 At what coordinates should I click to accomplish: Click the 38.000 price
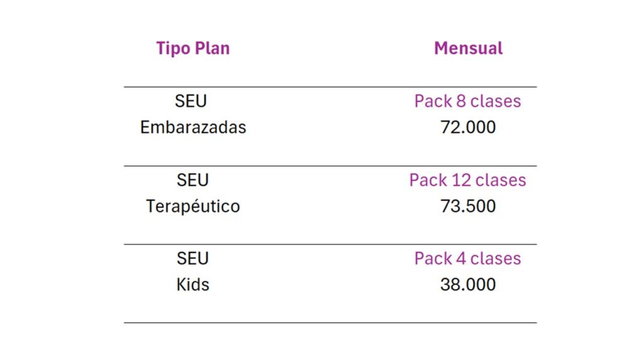tap(468, 285)
